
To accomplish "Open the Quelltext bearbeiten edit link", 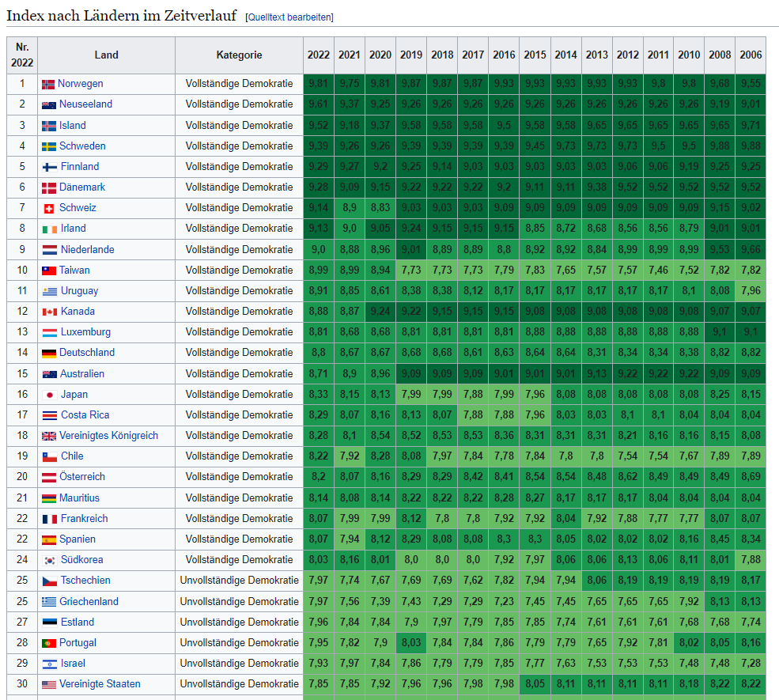I will (x=290, y=17).
